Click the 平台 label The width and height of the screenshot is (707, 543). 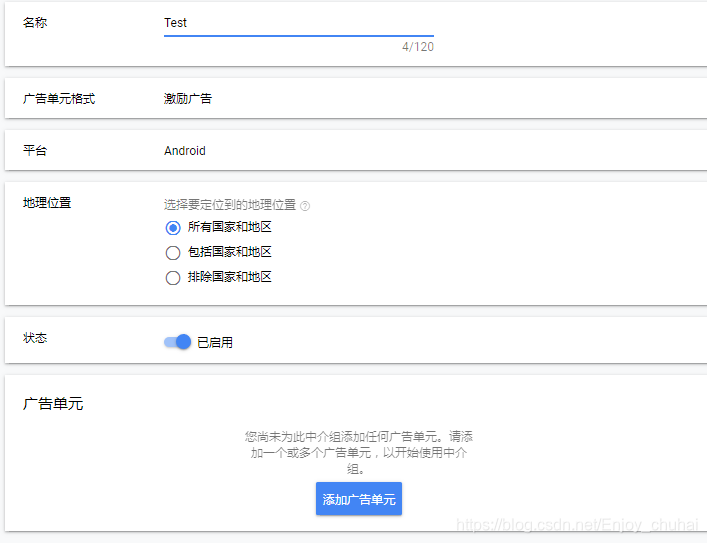click(x=35, y=150)
